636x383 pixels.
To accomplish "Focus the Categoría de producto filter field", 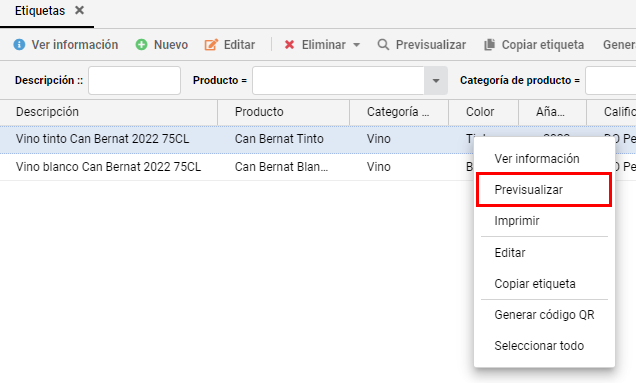I will pos(610,81).
